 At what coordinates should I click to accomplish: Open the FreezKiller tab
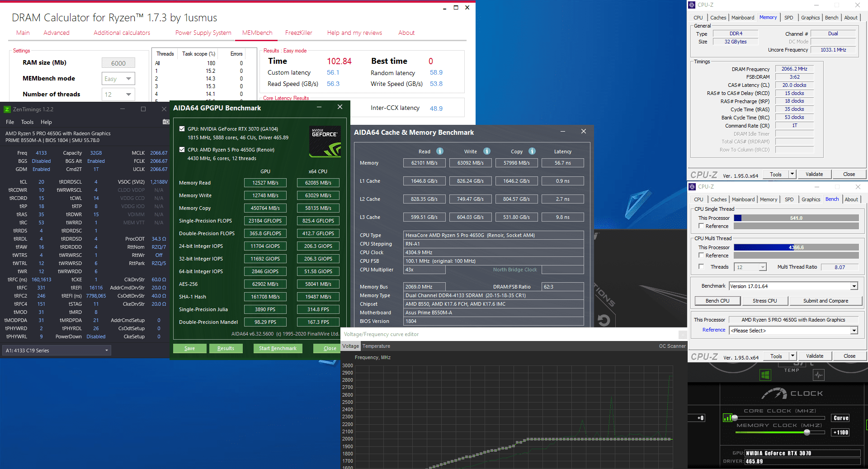click(299, 33)
